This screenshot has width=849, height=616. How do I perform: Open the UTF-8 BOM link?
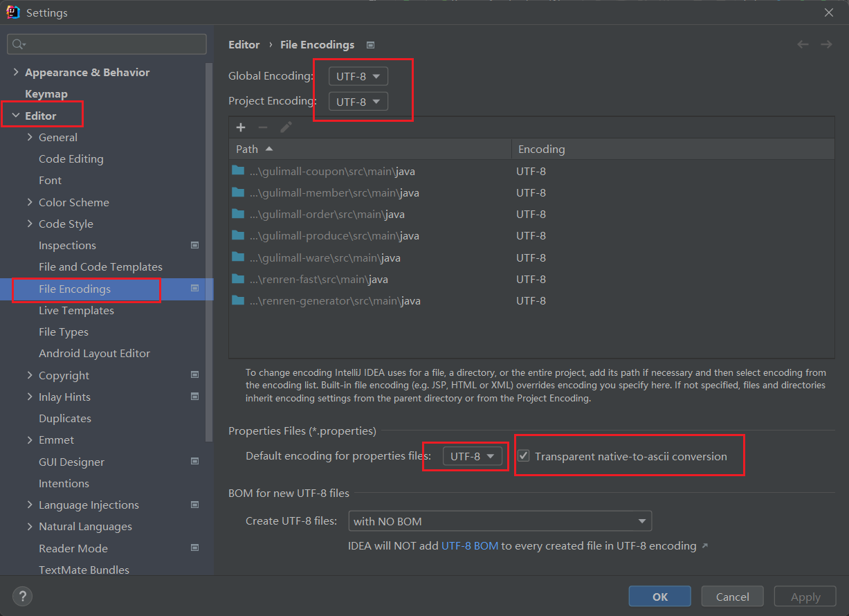469,545
